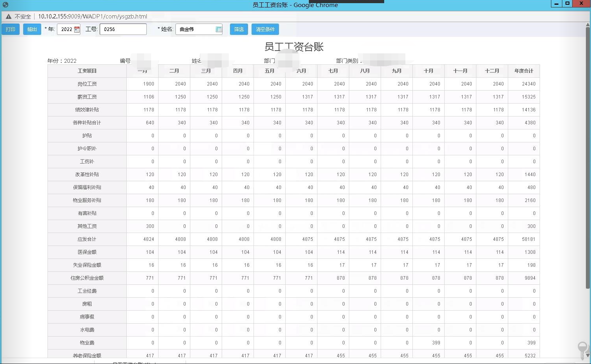Image resolution: width=591 pixels, height=364 pixels.
Task: Click the not-secure warning triangle icon
Action: (x=8, y=16)
